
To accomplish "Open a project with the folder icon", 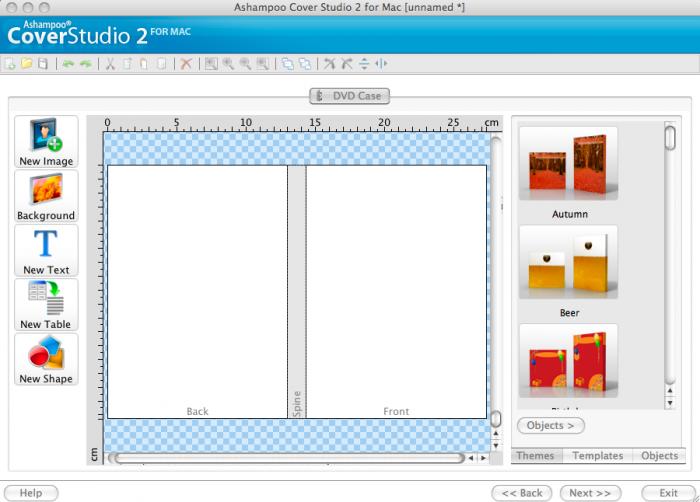I will tap(26, 64).
